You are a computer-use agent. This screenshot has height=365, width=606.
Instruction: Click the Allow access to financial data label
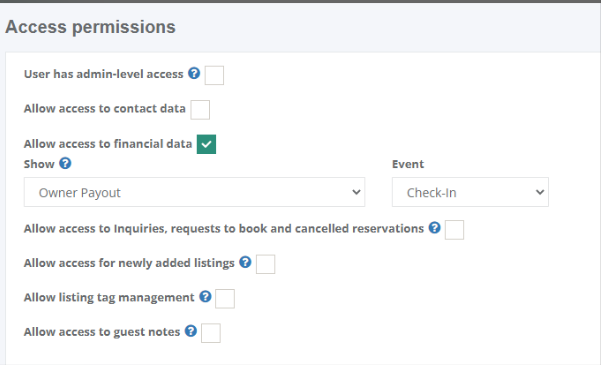108,144
